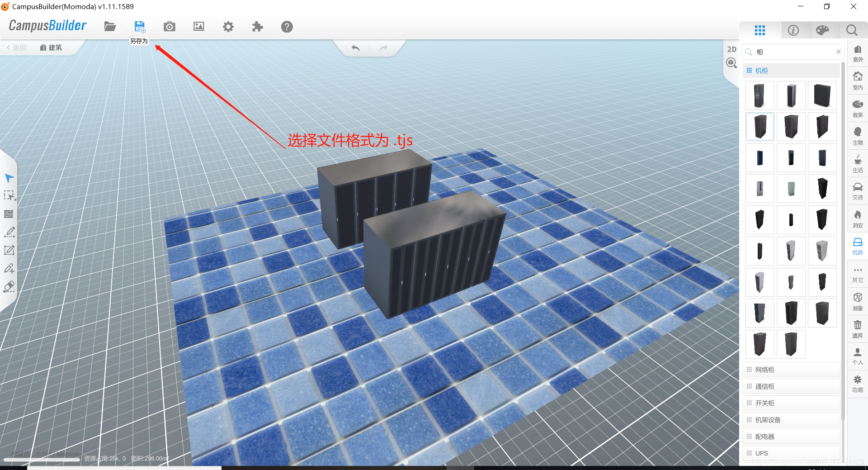Screen dimensions: 868x470
Task: Activate the arrow select tool
Action: click(9, 178)
